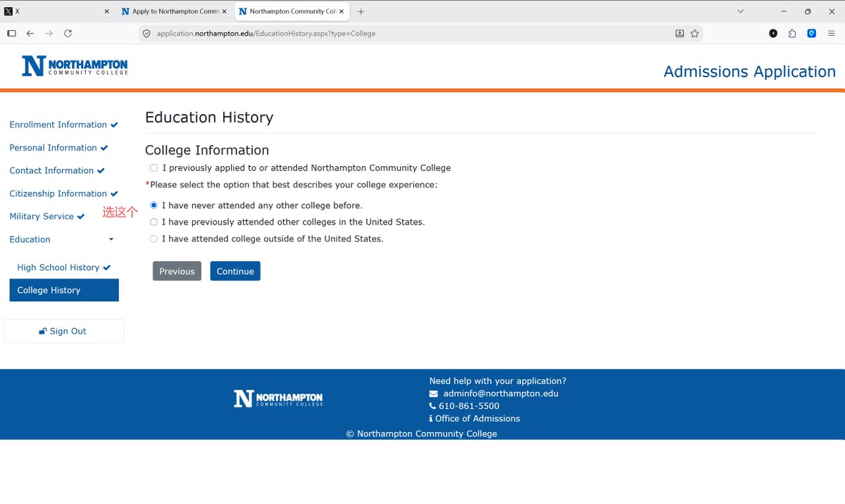Image resolution: width=845 pixels, height=504 pixels.
Task: Click the phone icon next to 610-861-5500
Action: point(432,406)
